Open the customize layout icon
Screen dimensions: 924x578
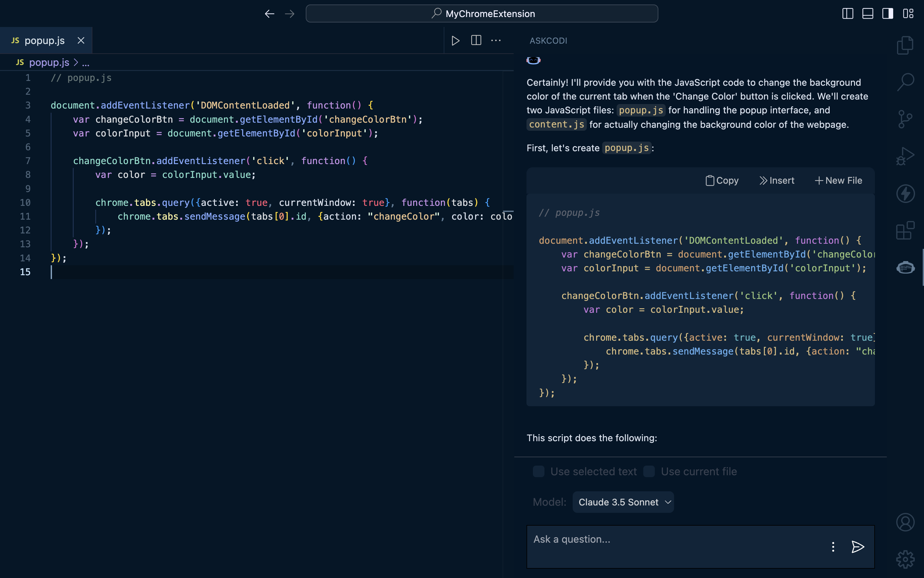pos(908,14)
